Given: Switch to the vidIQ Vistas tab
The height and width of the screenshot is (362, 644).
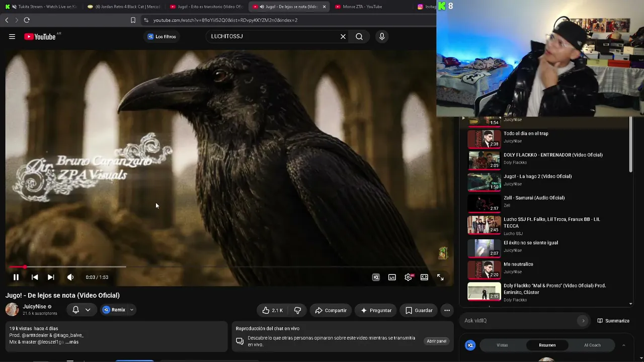Looking at the screenshot, I should pos(502,345).
